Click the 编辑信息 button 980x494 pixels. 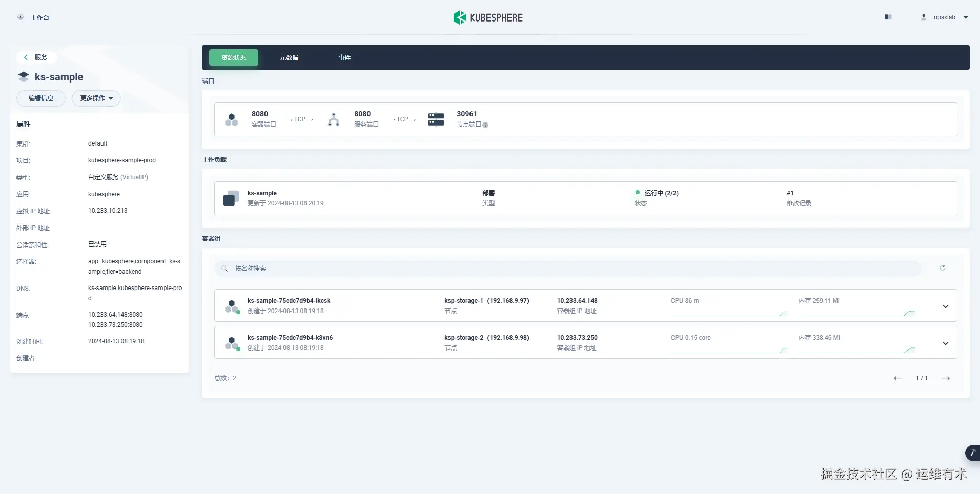tap(41, 98)
